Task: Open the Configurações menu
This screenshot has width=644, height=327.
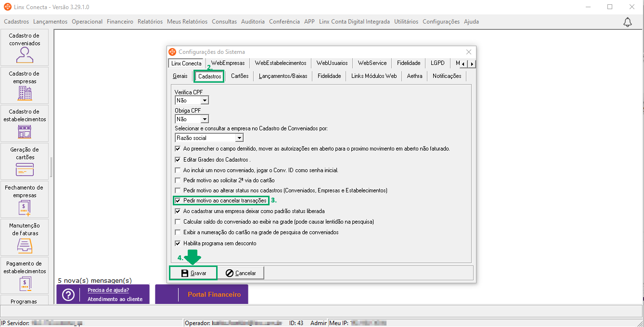Action: [x=441, y=22]
